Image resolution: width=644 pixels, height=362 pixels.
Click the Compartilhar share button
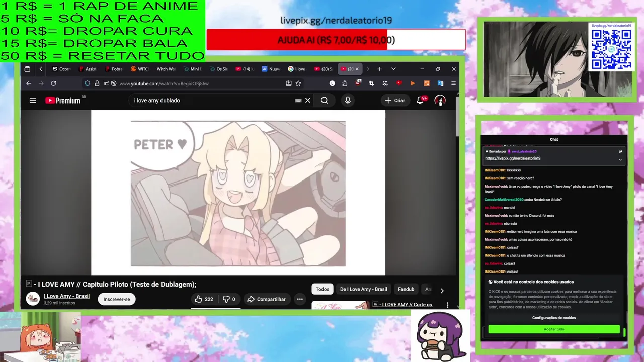pos(266,299)
